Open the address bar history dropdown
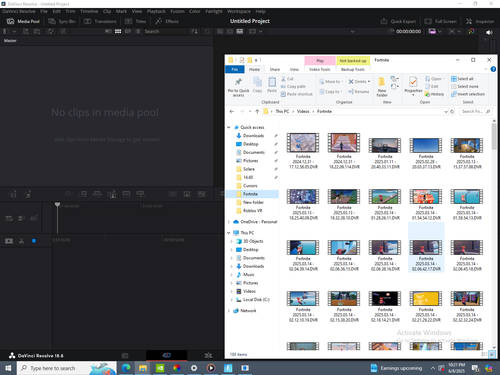 point(446,112)
